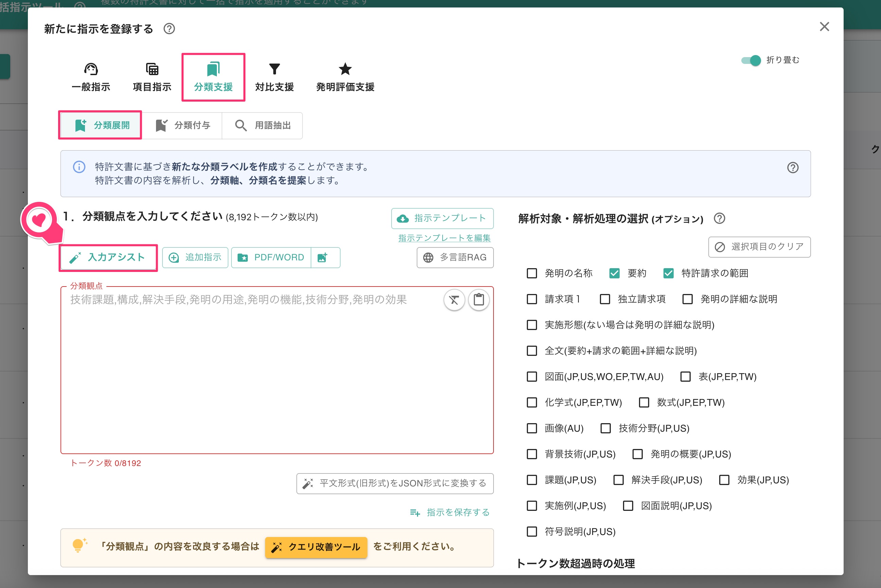Select the 分類支援 tab
Image resolution: width=881 pixels, height=588 pixels.
point(213,77)
